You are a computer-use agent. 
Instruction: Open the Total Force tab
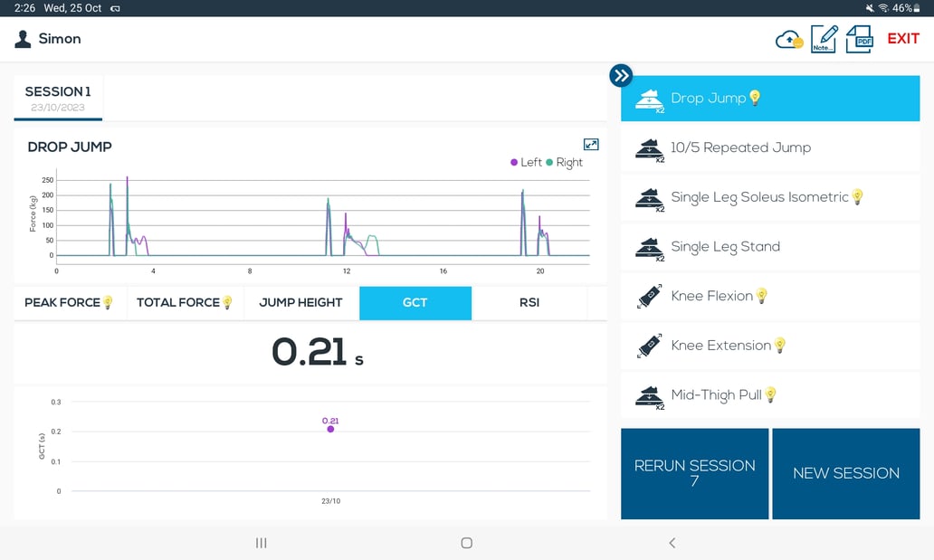click(185, 303)
